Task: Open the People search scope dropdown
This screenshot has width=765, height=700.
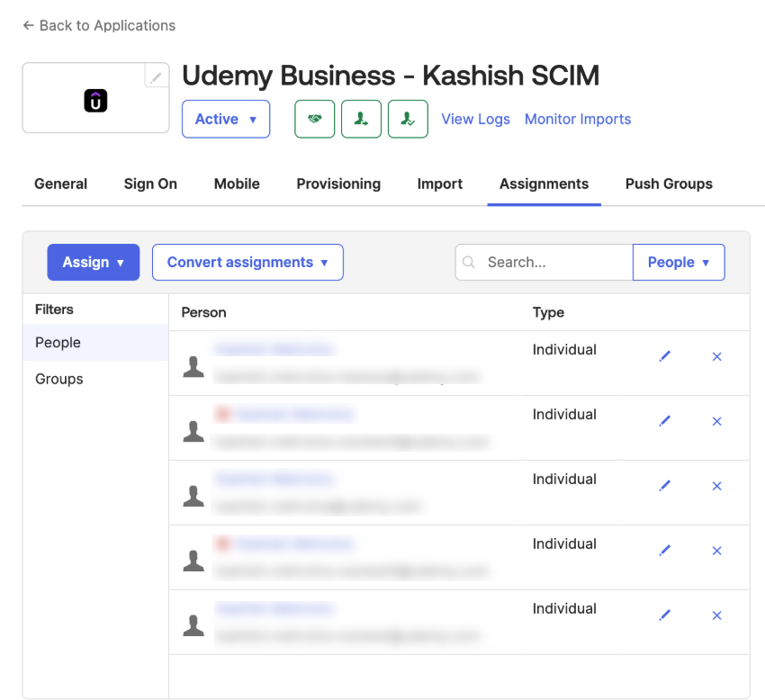Action: coord(679,262)
